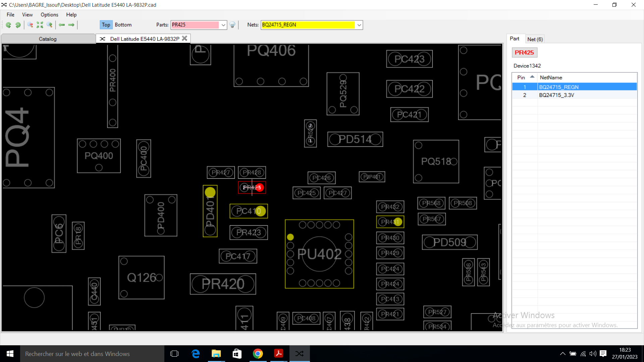The image size is (644, 362).
Task: Sort by the Pin column header
Action: click(521, 77)
